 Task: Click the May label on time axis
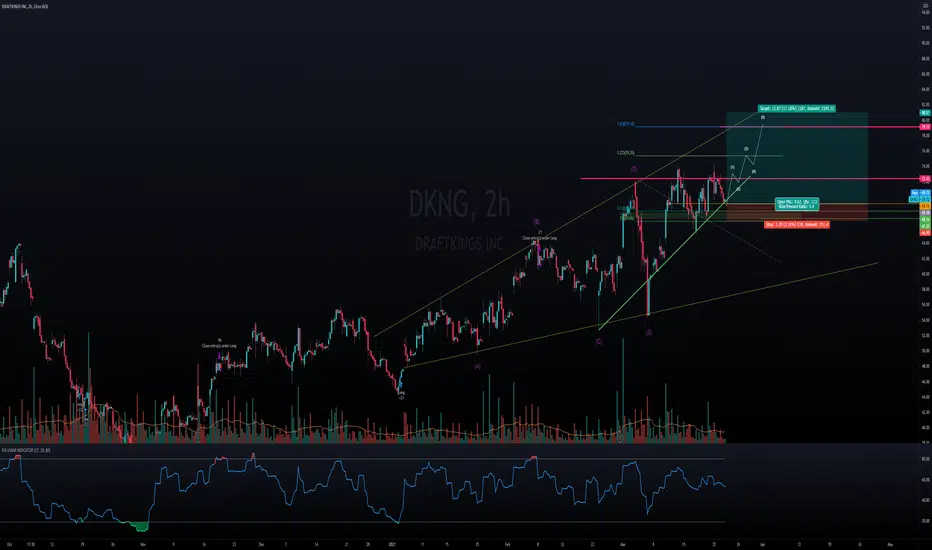[x=890, y=543]
